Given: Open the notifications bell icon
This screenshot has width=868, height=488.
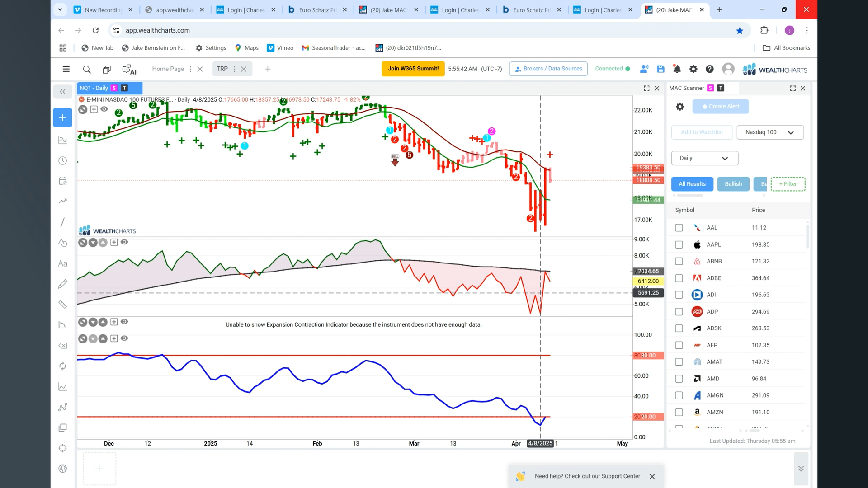Looking at the screenshot, I should pyautogui.click(x=677, y=69).
